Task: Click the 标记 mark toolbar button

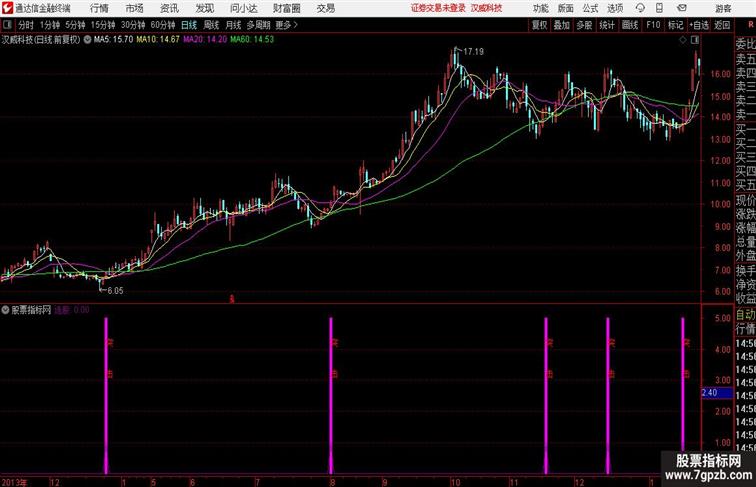Action: (x=675, y=25)
